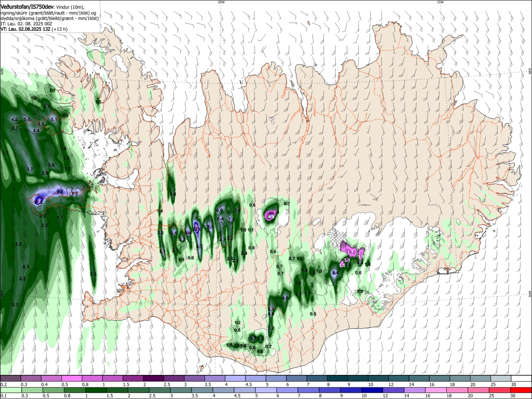Click the '5.0' precipitation value on the map
Screen dimensions: 532x399
coord(27,119)
